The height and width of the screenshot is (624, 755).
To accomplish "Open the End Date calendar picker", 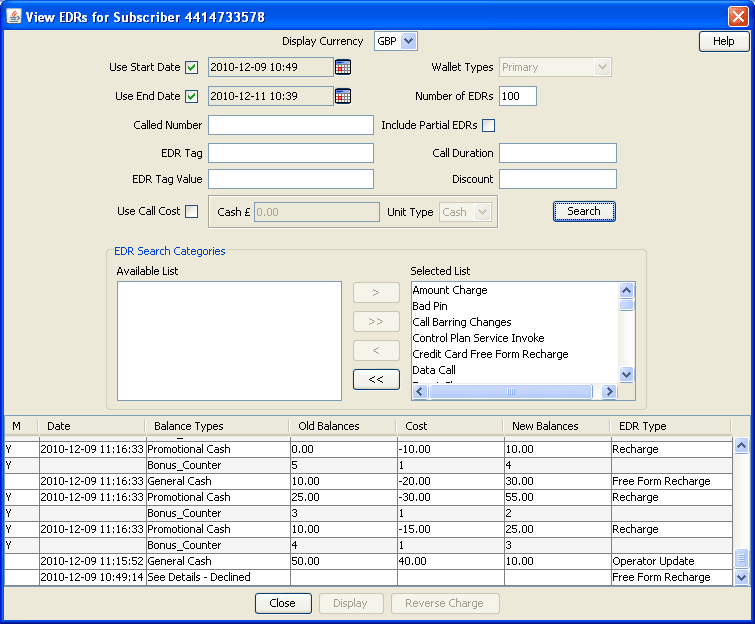I will coord(343,96).
